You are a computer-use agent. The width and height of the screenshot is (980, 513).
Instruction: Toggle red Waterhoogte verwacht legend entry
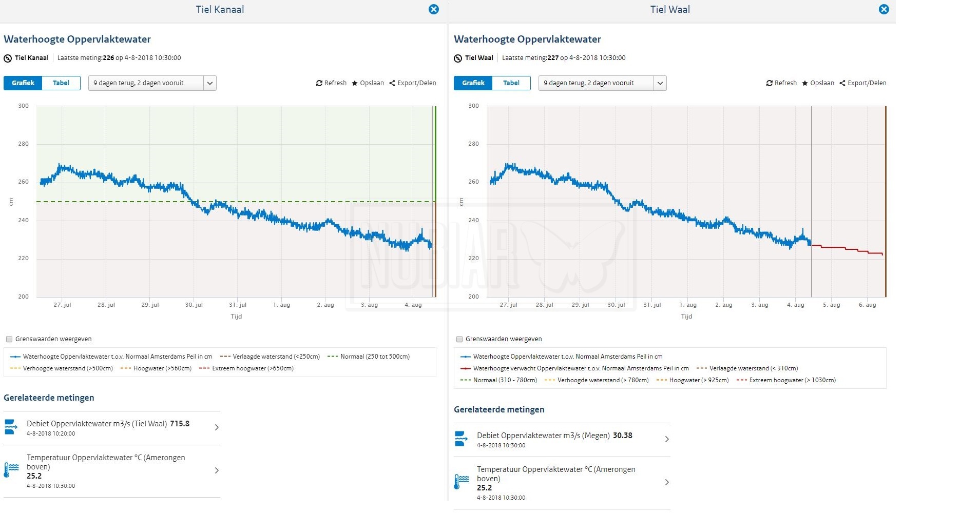click(574, 368)
